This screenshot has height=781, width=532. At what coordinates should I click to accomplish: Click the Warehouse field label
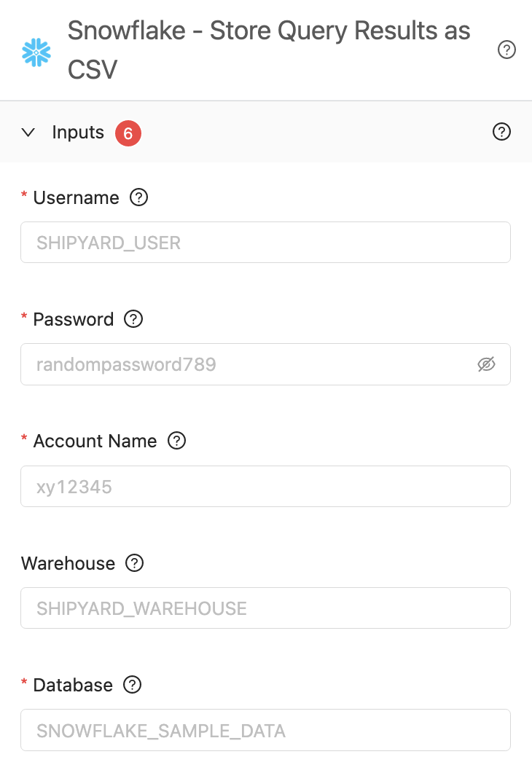[x=69, y=563]
